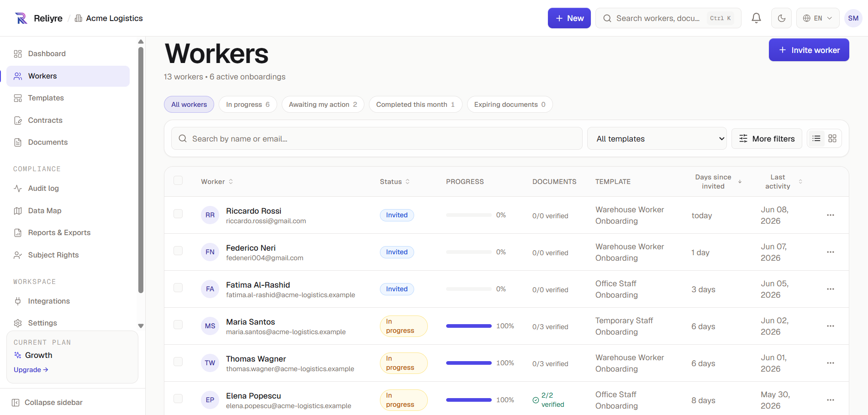Open Dashboard in the sidebar

(x=68, y=54)
